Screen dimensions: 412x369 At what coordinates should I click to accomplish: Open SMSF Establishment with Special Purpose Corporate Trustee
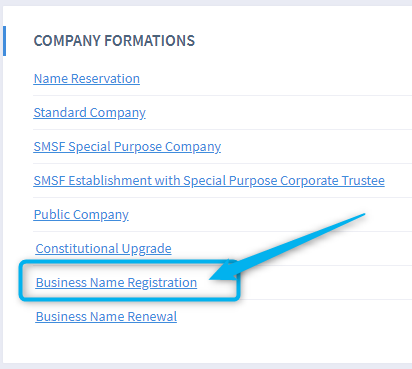point(209,181)
